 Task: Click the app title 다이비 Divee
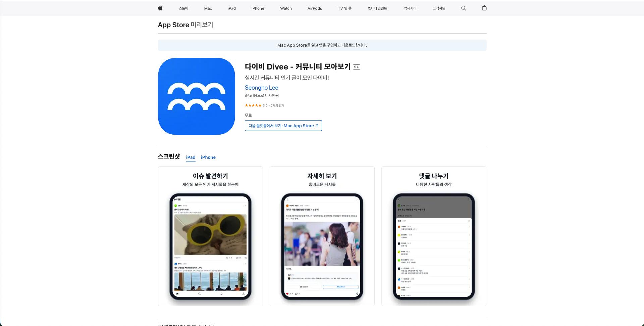298,67
